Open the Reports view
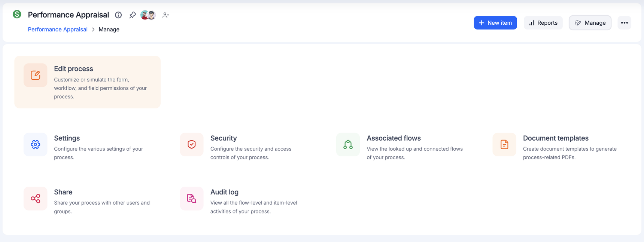 coord(543,23)
